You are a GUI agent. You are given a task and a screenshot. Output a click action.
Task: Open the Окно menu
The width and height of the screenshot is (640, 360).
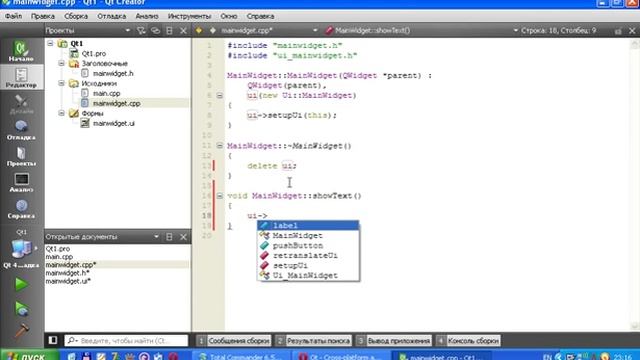point(229,16)
